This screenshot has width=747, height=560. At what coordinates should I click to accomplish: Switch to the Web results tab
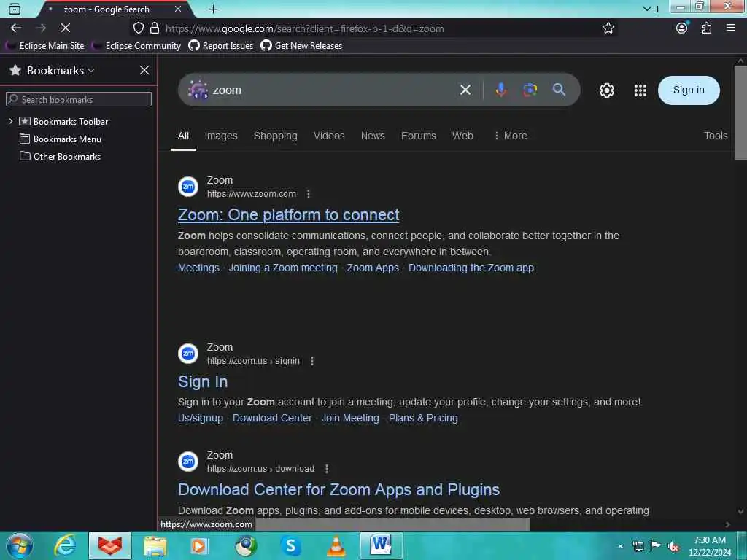tap(462, 136)
